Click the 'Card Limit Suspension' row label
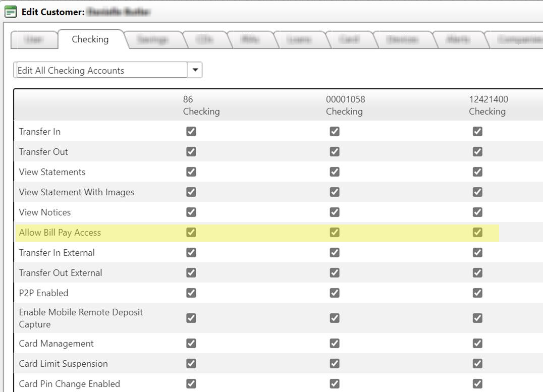Image resolution: width=543 pixels, height=392 pixels. [64, 364]
